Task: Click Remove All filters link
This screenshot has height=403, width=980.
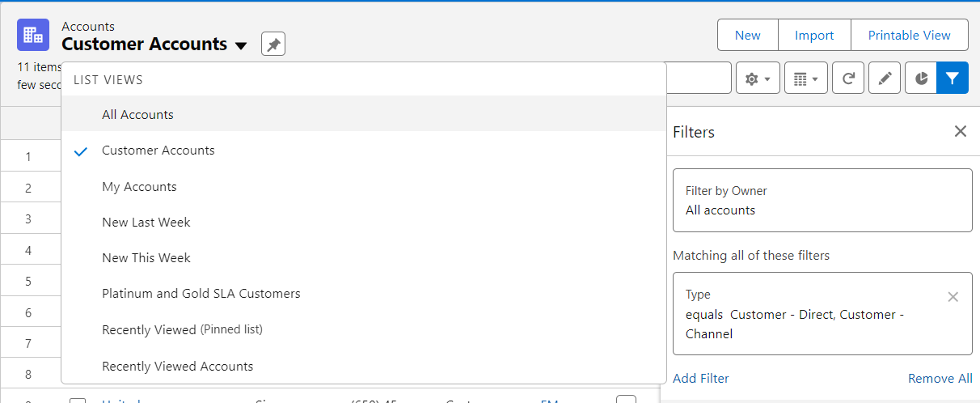Action: point(940,378)
